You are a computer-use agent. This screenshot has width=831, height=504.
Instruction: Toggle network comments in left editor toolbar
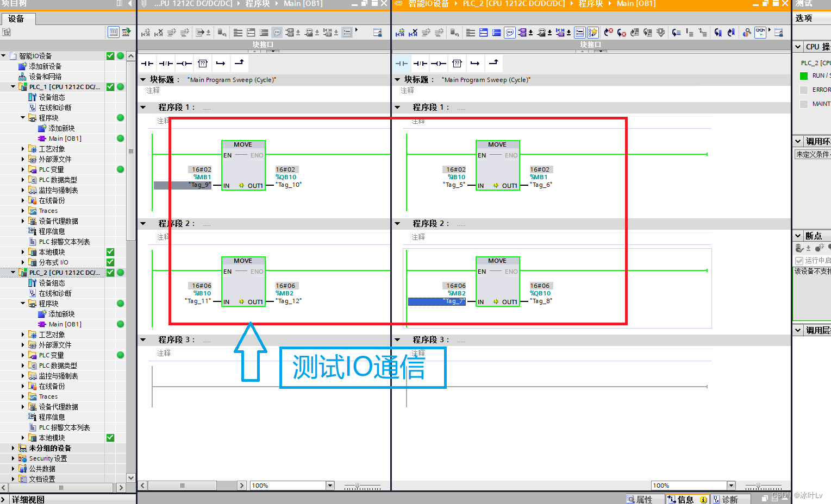coord(347,33)
